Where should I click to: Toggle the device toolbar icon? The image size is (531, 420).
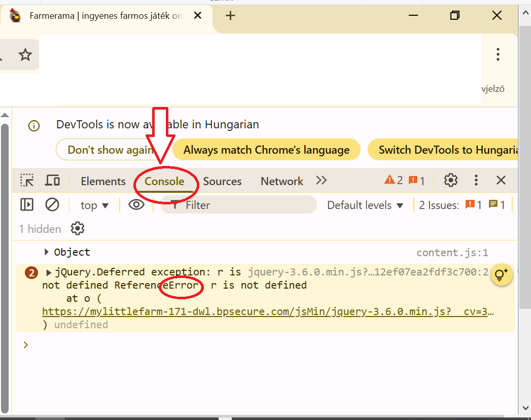[x=53, y=181]
